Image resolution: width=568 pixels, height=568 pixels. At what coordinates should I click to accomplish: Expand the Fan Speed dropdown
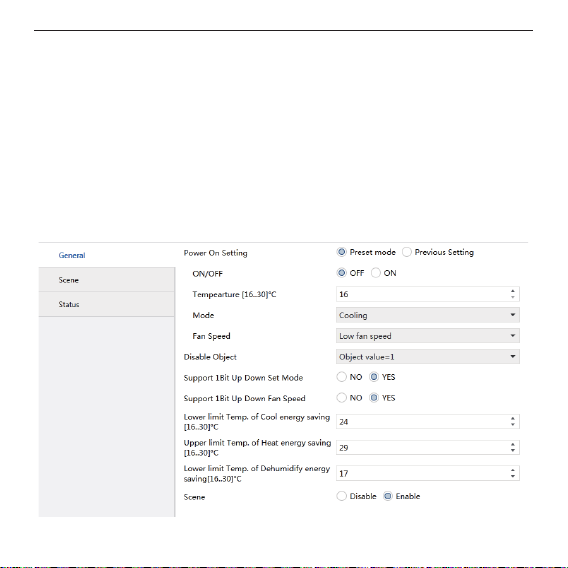[427, 336]
